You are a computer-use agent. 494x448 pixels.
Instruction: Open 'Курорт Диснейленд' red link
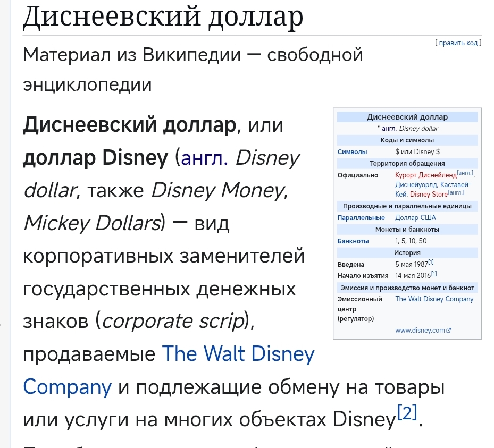tap(426, 175)
